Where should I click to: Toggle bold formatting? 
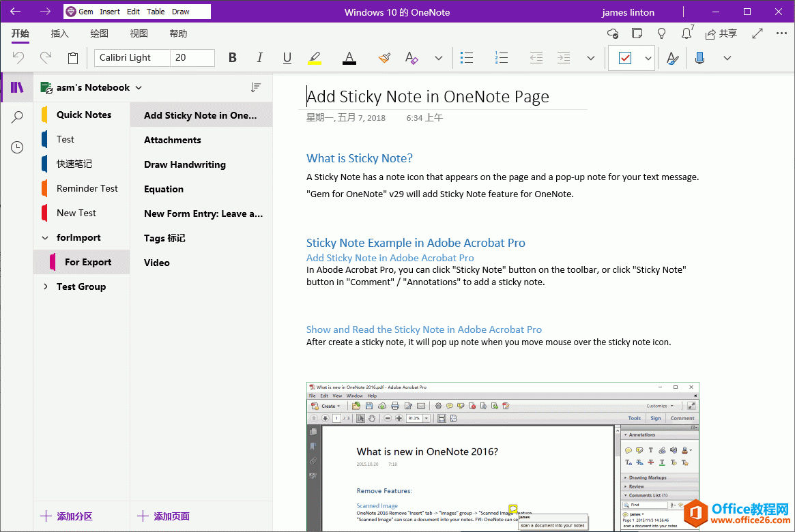point(232,58)
